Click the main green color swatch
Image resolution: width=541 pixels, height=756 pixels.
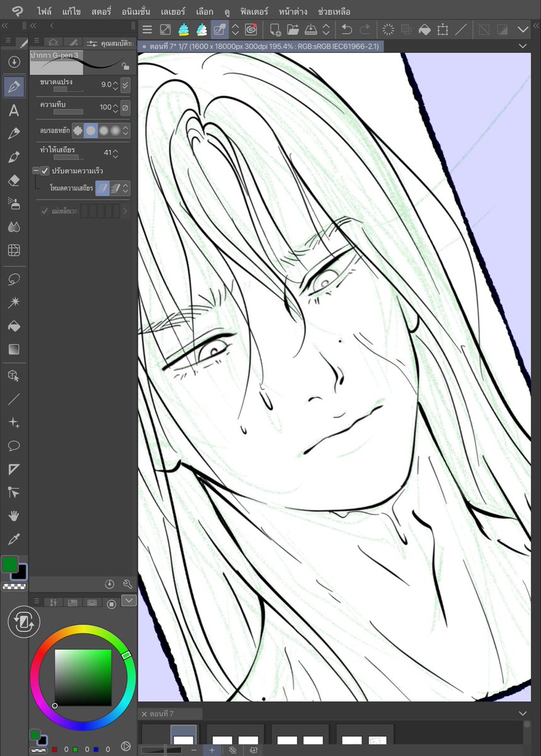(x=9, y=564)
